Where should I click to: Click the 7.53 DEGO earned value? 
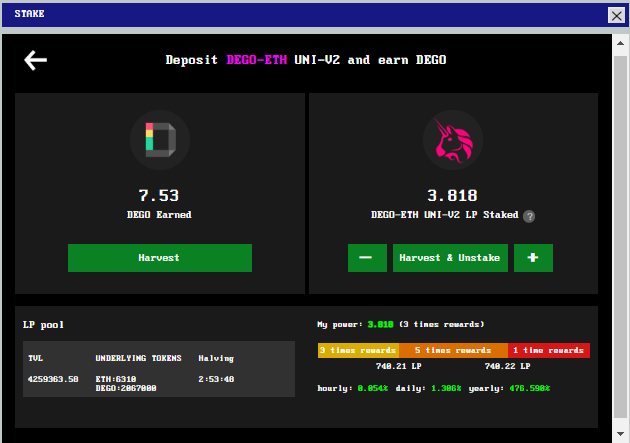(159, 196)
